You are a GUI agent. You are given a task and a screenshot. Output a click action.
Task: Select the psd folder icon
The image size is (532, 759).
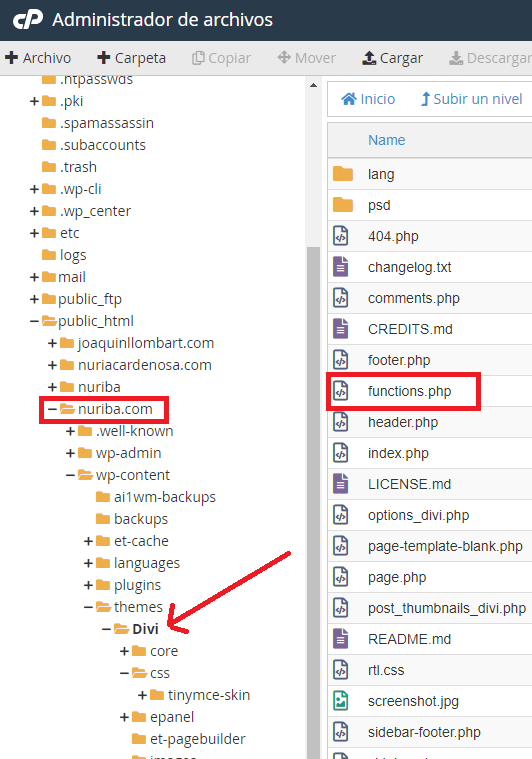pyautogui.click(x=343, y=205)
